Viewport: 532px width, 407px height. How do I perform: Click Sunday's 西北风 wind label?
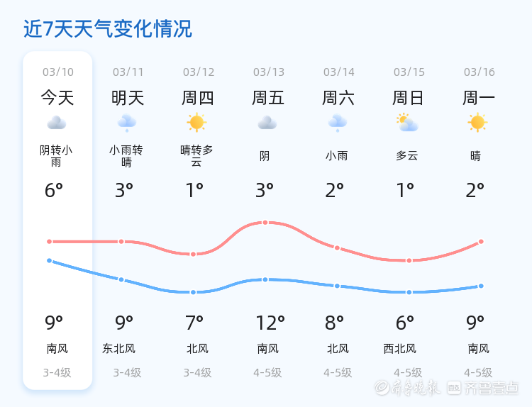(400, 349)
